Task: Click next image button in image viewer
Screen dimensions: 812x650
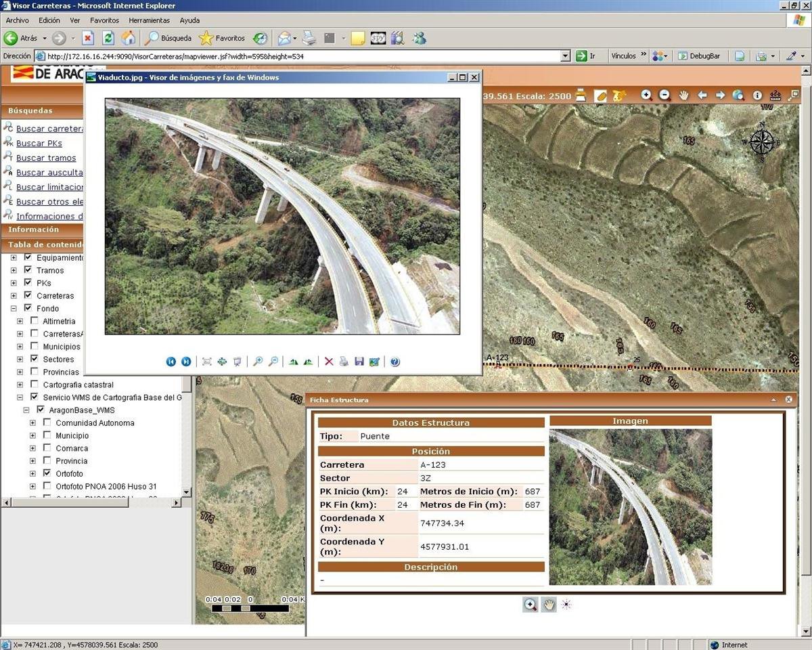Action: [186, 362]
